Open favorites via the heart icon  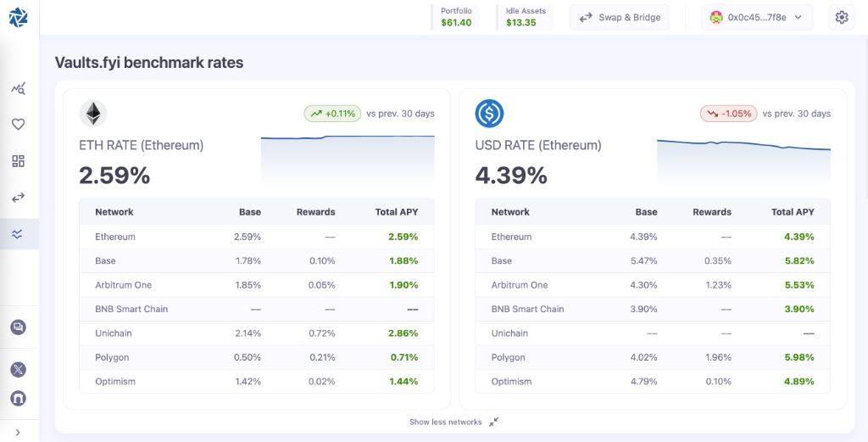point(18,125)
